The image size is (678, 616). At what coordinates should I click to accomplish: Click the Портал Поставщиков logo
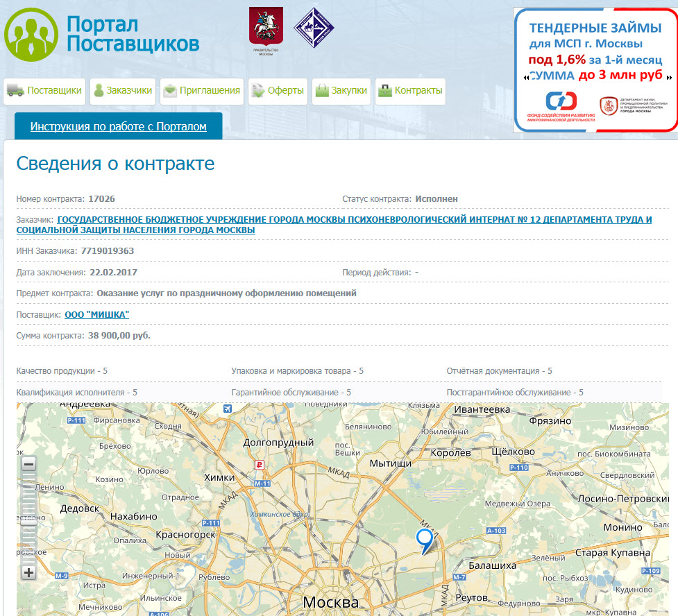102,34
